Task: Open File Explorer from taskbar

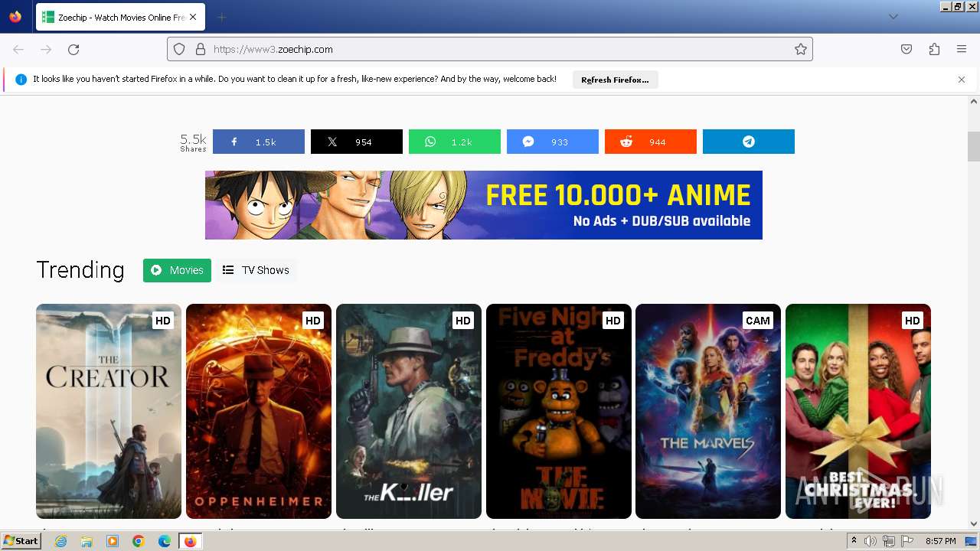Action: 87,541
